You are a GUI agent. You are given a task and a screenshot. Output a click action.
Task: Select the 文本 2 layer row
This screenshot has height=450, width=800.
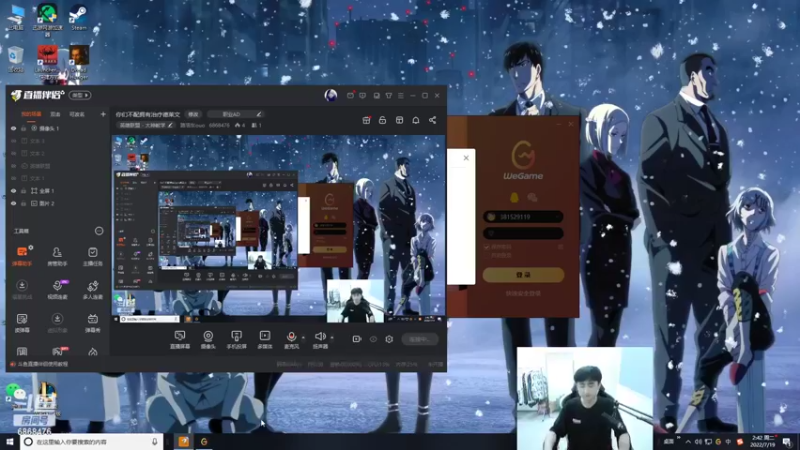click(58, 154)
